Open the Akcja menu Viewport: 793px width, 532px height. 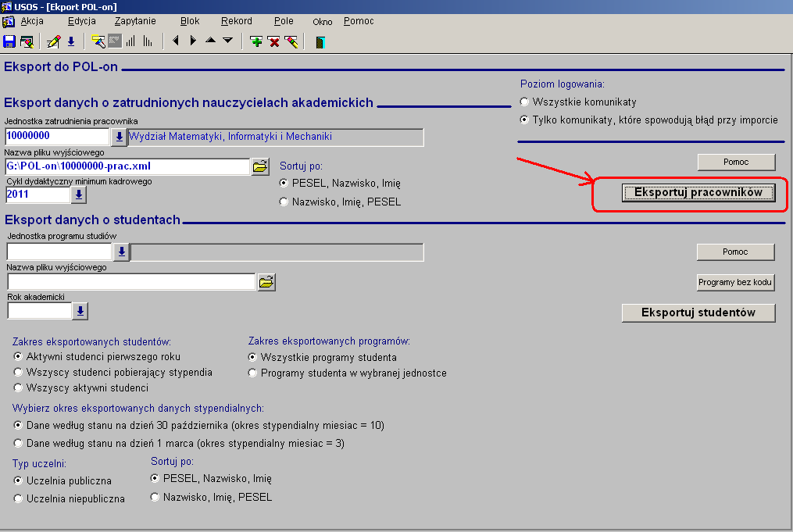click(32, 21)
